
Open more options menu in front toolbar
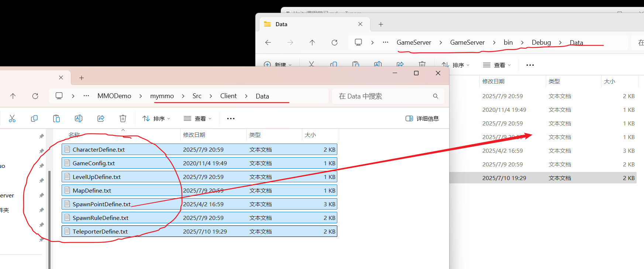[231, 118]
